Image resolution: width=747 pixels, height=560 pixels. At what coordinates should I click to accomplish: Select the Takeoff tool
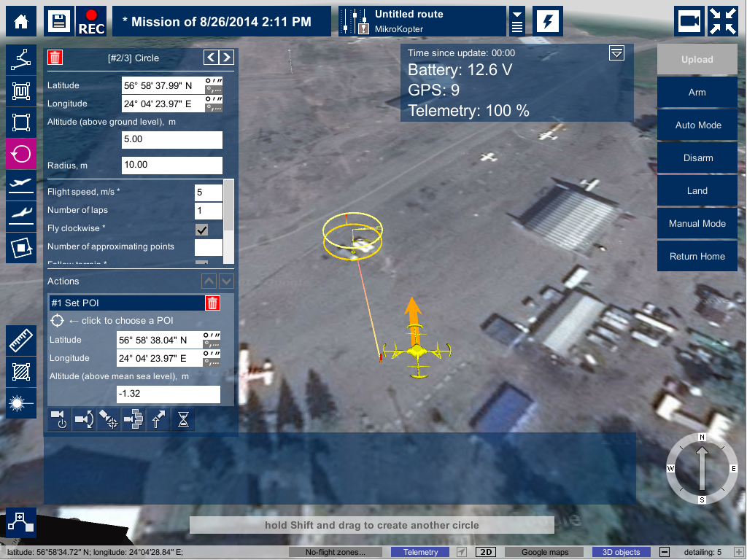click(x=21, y=185)
